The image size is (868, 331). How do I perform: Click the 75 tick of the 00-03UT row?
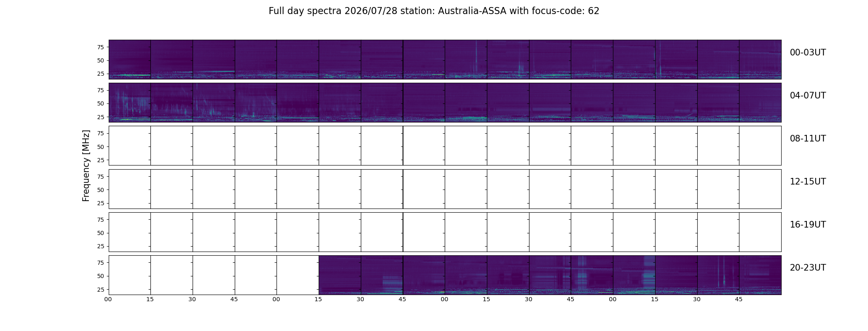tap(100, 47)
